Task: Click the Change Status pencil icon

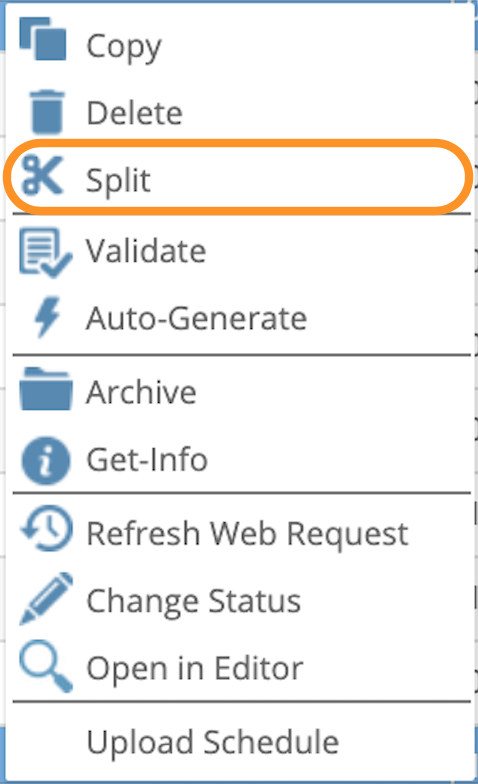Action: [x=46, y=598]
